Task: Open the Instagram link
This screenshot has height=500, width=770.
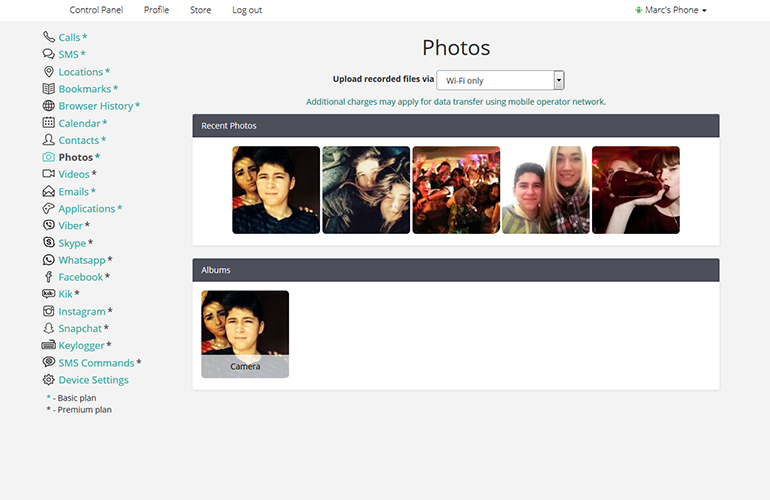Action: pyautogui.click(x=82, y=311)
